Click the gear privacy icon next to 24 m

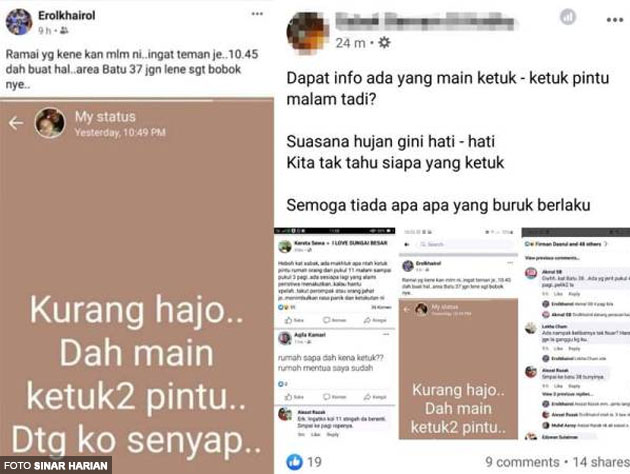[x=384, y=42]
